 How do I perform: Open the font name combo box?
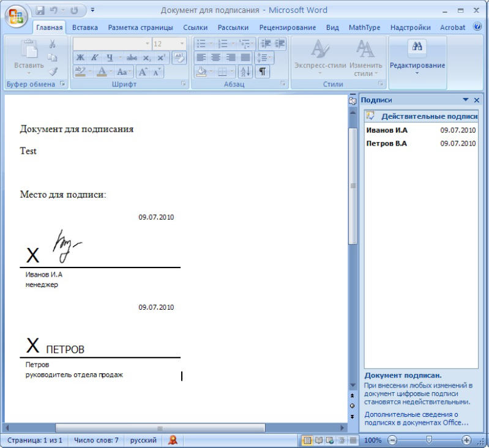112,43
